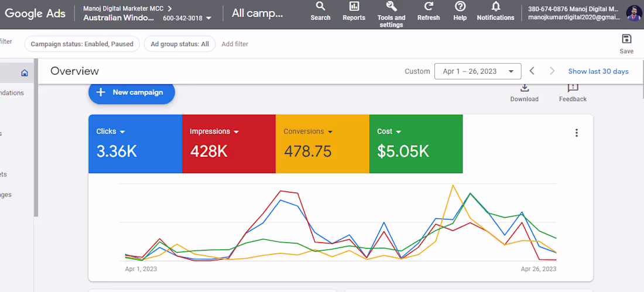Image resolution: width=644 pixels, height=292 pixels.
Task: Edit Campaign status: Enabled, Paused filter
Action: [x=82, y=44]
